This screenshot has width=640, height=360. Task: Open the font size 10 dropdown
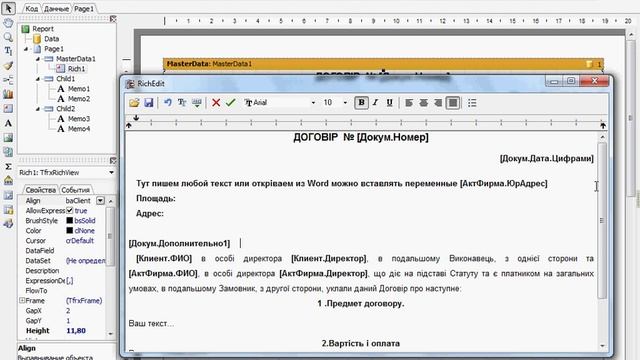(x=345, y=103)
